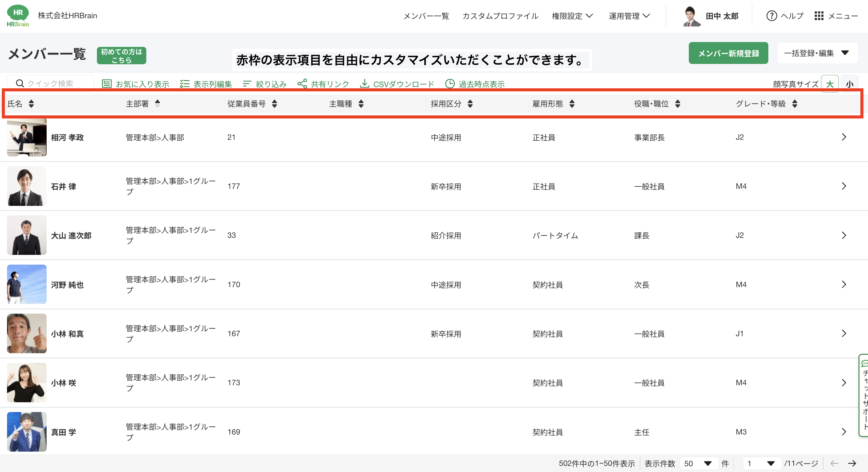Expand 権限設定 dropdown menu
The height and width of the screenshot is (472, 868).
click(x=572, y=16)
